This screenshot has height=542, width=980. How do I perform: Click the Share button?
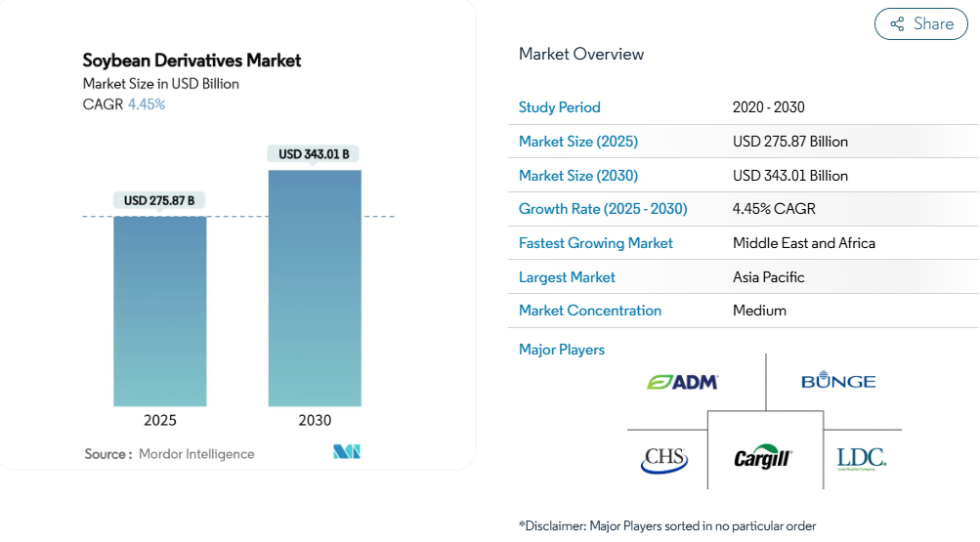pos(920,24)
